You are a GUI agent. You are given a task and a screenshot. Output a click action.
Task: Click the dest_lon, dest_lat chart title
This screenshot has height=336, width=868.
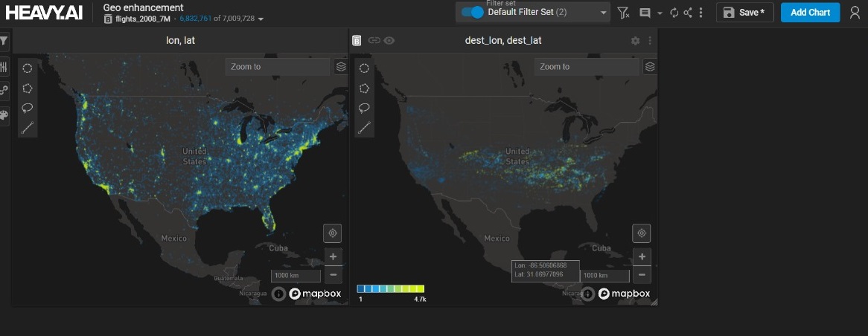click(x=503, y=40)
